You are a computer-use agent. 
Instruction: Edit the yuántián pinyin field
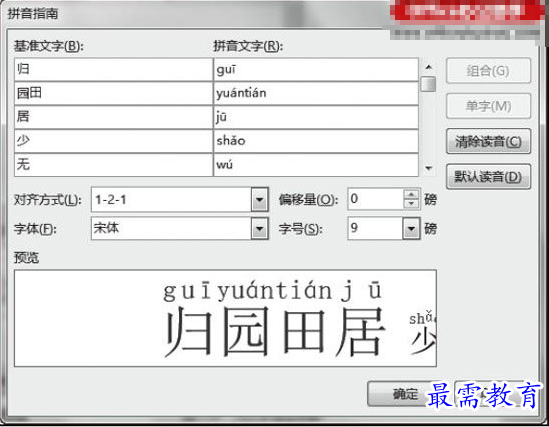point(316,93)
